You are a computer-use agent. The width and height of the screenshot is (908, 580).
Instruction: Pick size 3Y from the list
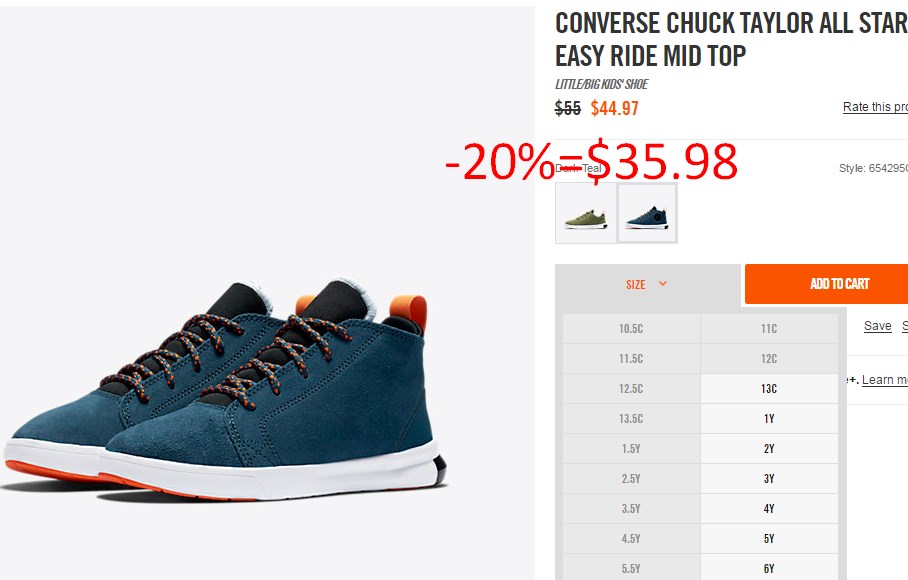[x=769, y=479]
